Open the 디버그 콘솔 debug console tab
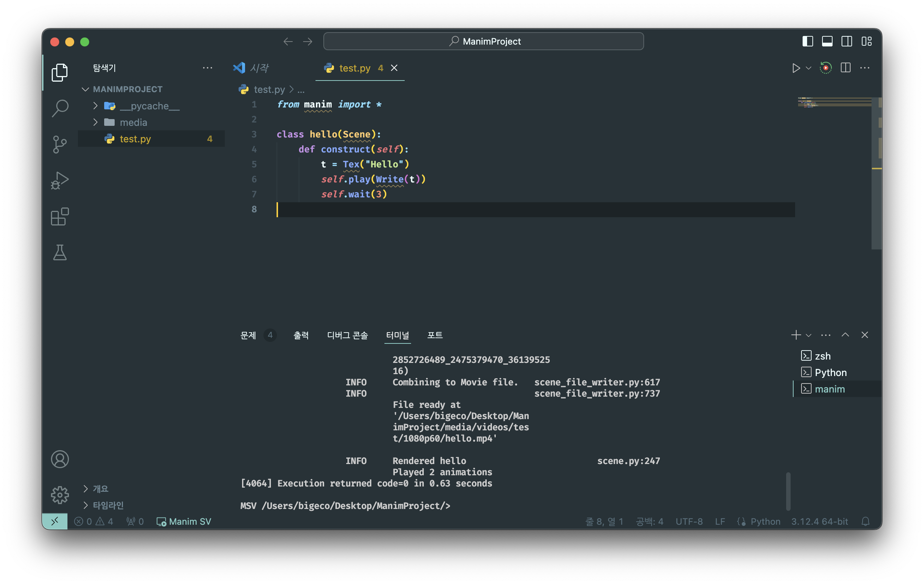Viewport: 924px width, 585px height. coord(347,335)
